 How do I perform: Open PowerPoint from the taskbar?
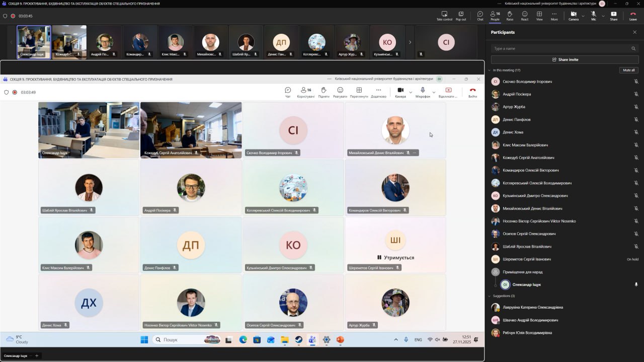click(340, 340)
